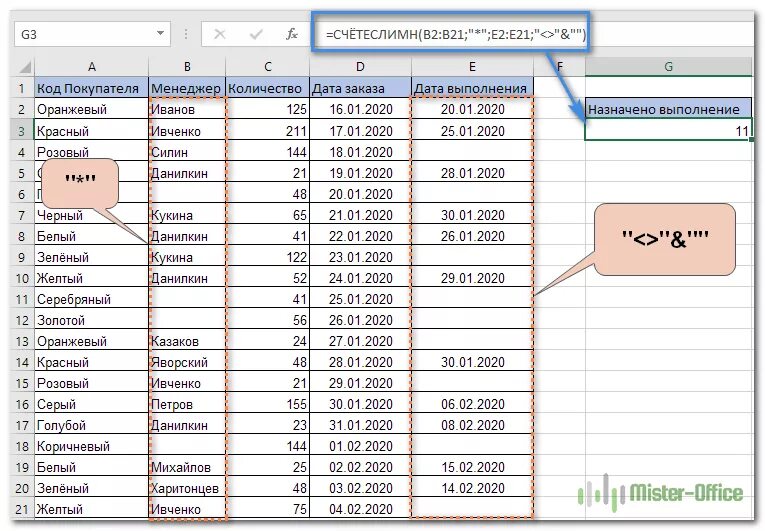Select row 11 header
Viewport: 765px width, 531px height.
point(22,299)
